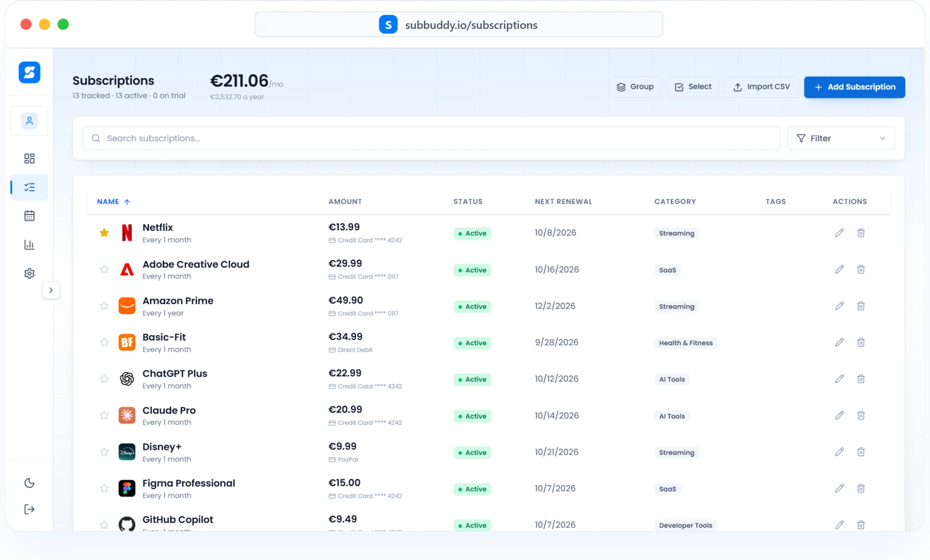Delete the Netflix subscription

[861, 233]
